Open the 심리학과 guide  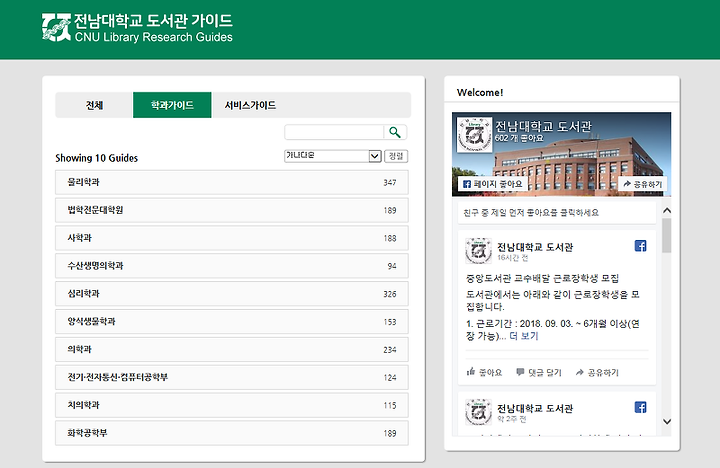pos(232,294)
